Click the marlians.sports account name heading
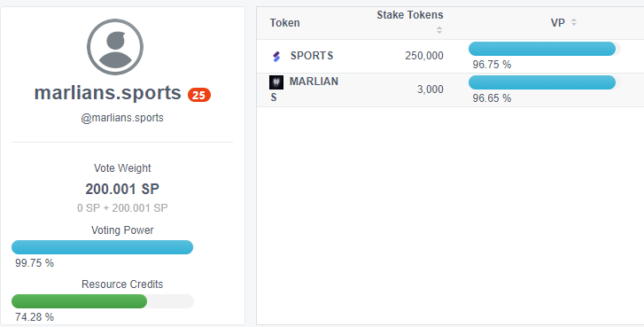This screenshot has width=644, height=327. click(x=107, y=93)
